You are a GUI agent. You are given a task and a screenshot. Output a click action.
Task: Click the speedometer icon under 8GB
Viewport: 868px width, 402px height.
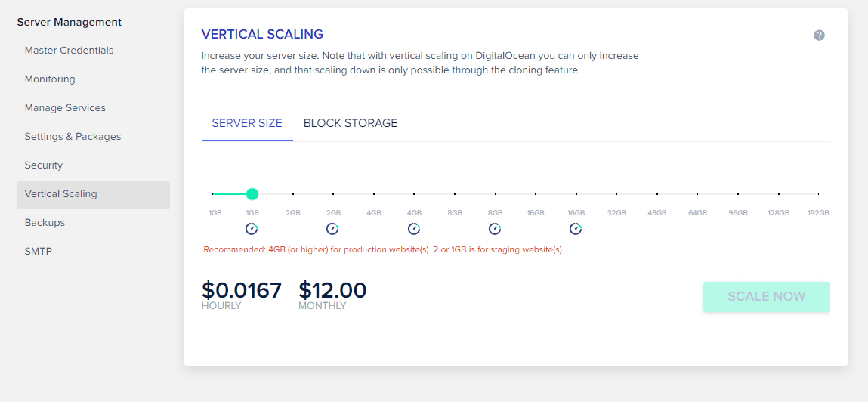point(495,229)
